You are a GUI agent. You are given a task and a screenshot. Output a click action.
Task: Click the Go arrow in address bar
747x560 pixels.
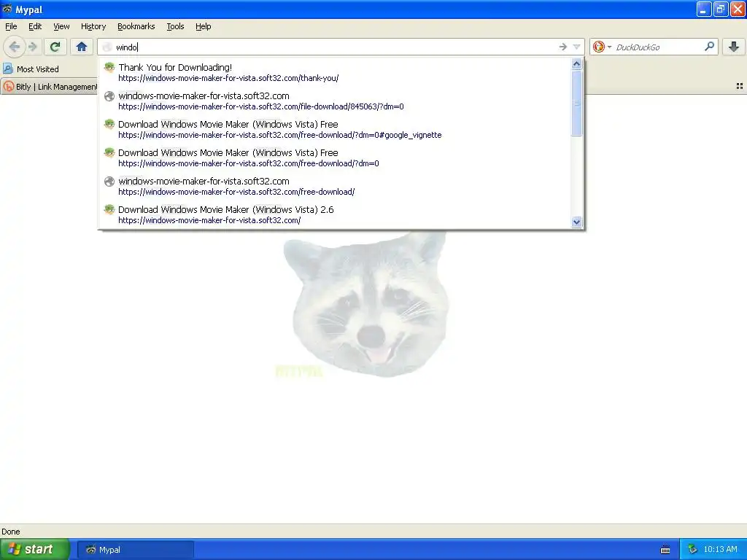[562, 47]
